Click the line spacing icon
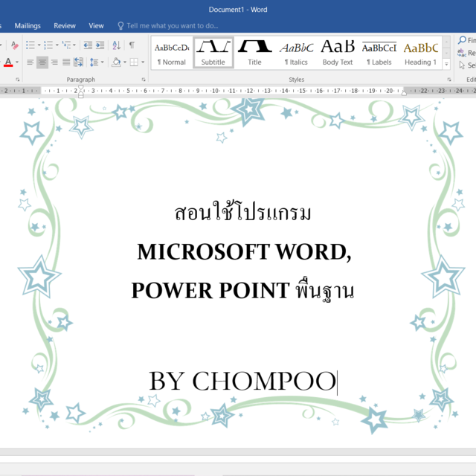Image resolution: width=476 pixels, height=476 pixels. point(94,62)
